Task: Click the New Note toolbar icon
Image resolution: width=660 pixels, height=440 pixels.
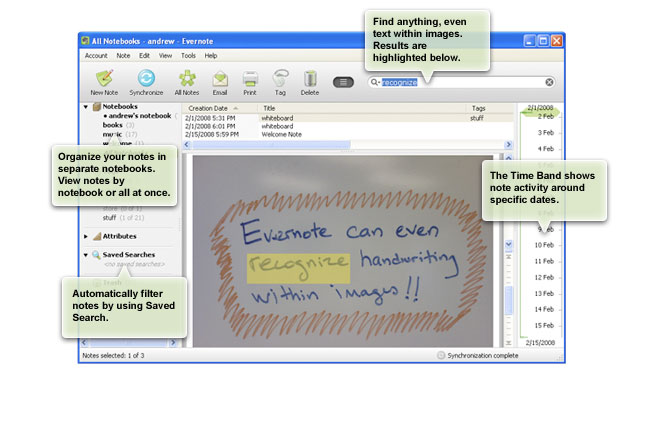Action: [x=103, y=78]
